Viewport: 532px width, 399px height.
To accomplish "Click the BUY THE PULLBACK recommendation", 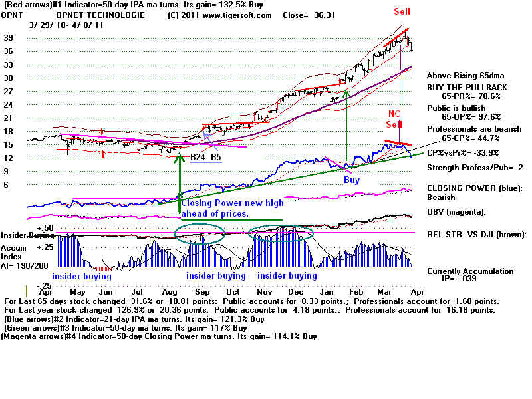I will (467, 88).
